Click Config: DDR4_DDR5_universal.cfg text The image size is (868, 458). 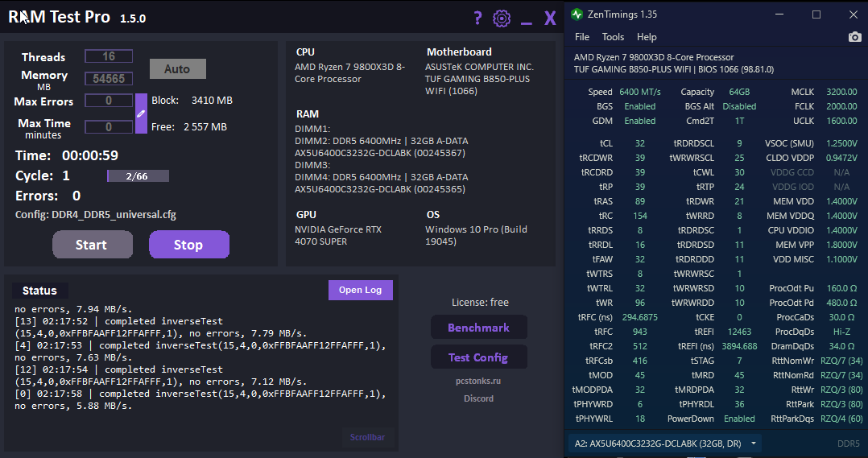[x=96, y=215]
